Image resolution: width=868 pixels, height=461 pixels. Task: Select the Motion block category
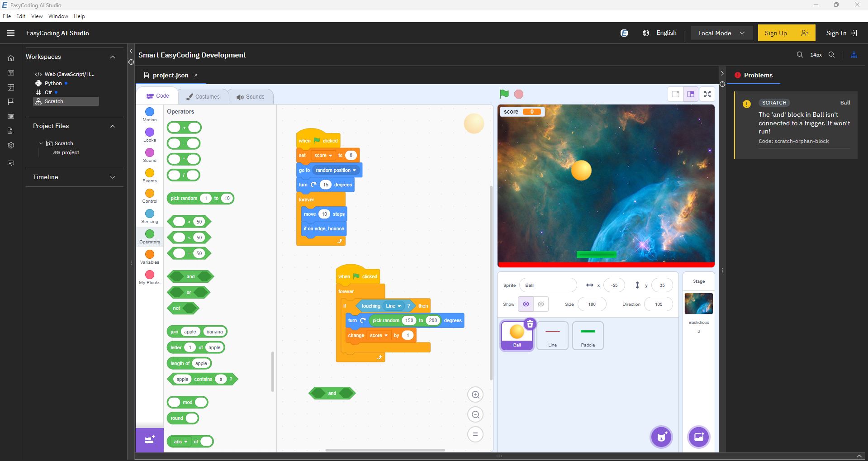(150, 114)
